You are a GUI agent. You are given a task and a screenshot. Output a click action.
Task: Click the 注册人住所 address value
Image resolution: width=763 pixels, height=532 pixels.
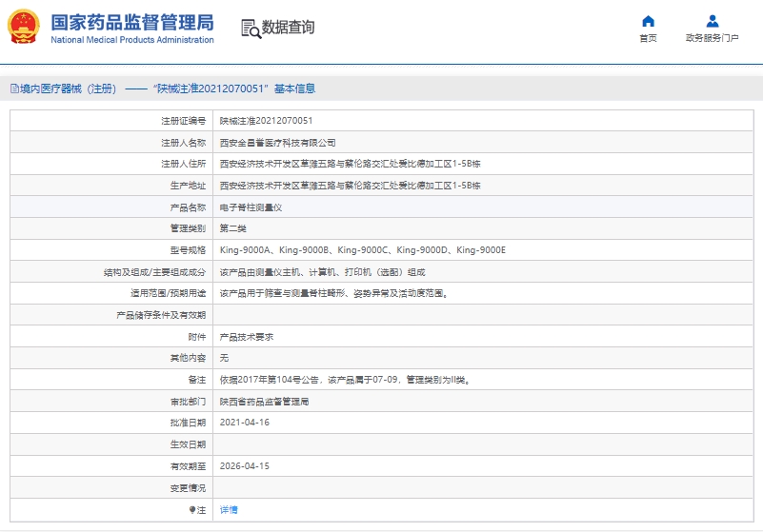pos(351,164)
